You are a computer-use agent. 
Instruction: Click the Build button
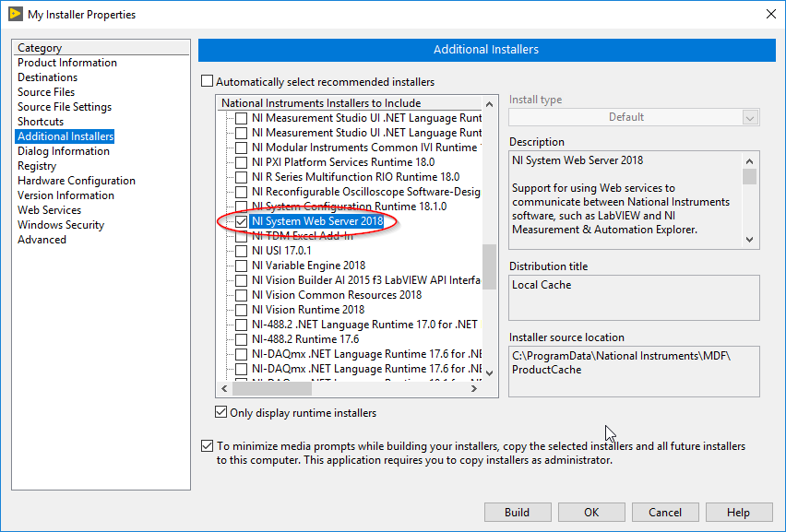(518, 512)
